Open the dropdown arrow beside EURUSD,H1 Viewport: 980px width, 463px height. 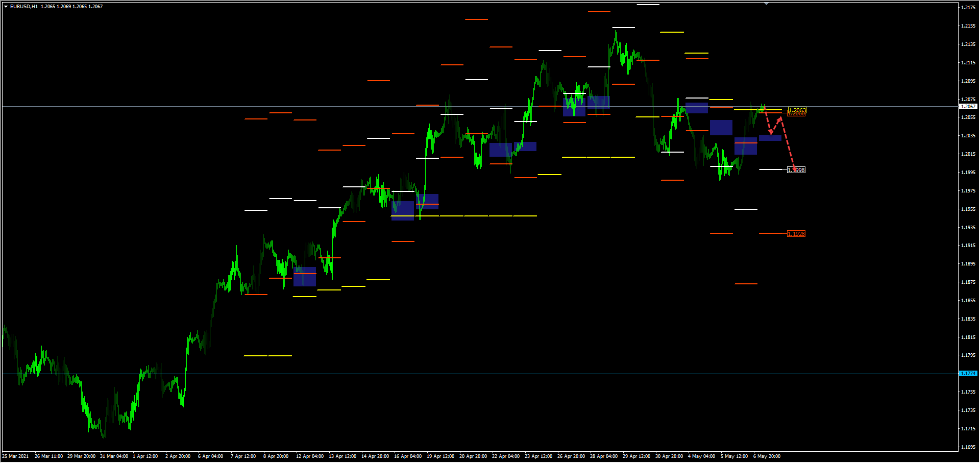pyautogui.click(x=6, y=7)
